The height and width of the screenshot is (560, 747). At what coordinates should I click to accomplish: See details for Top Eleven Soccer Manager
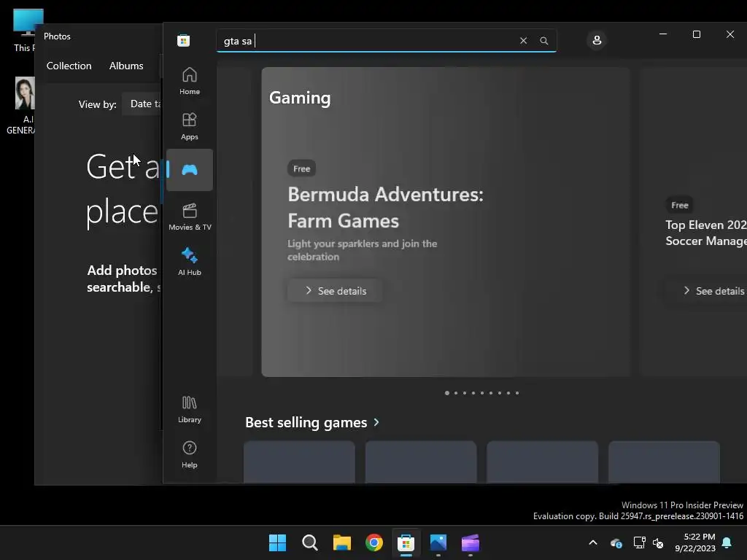tap(713, 291)
